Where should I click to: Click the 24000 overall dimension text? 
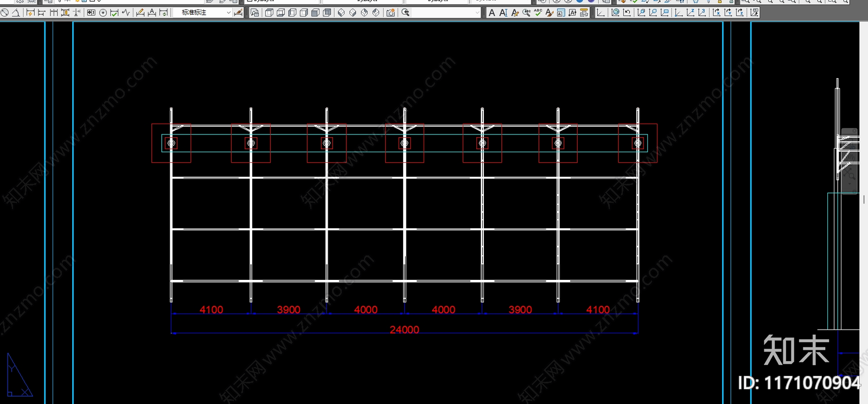(x=405, y=330)
